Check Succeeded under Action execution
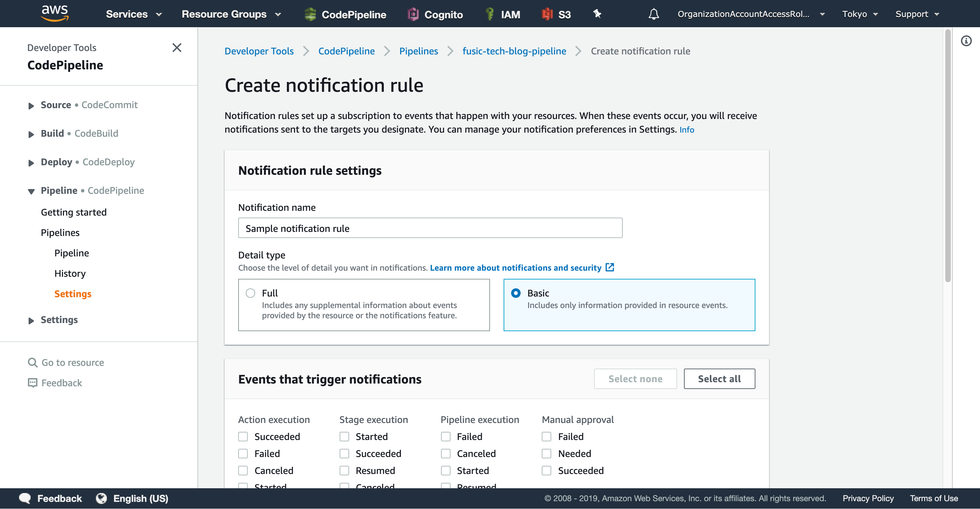Viewport: 980px width, 509px height. (243, 436)
